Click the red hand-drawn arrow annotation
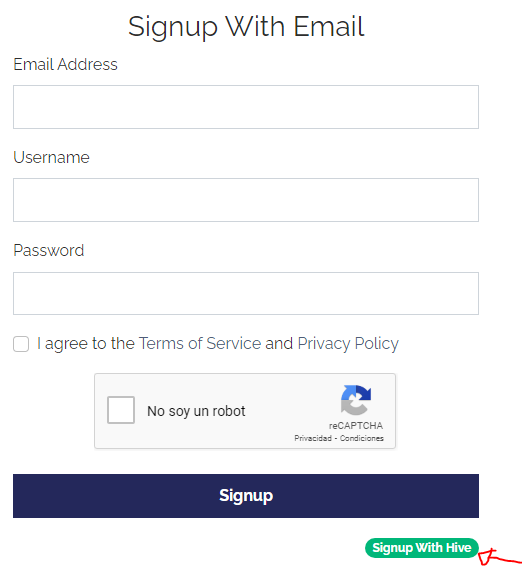The width and height of the screenshot is (522, 568). coord(500,557)
